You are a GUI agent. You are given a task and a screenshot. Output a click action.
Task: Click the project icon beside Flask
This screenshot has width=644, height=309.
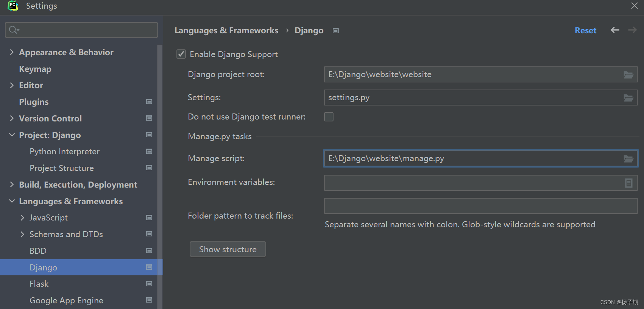pyautogui.click(x=149, y=284)
